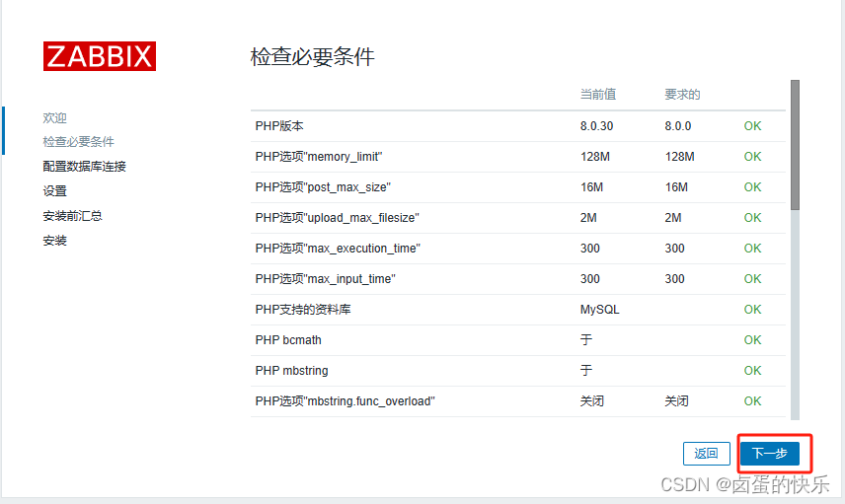Click OK status in PHP版本 row
The width and height of the screenshot is (845, 504).
[x=753, y=126]
